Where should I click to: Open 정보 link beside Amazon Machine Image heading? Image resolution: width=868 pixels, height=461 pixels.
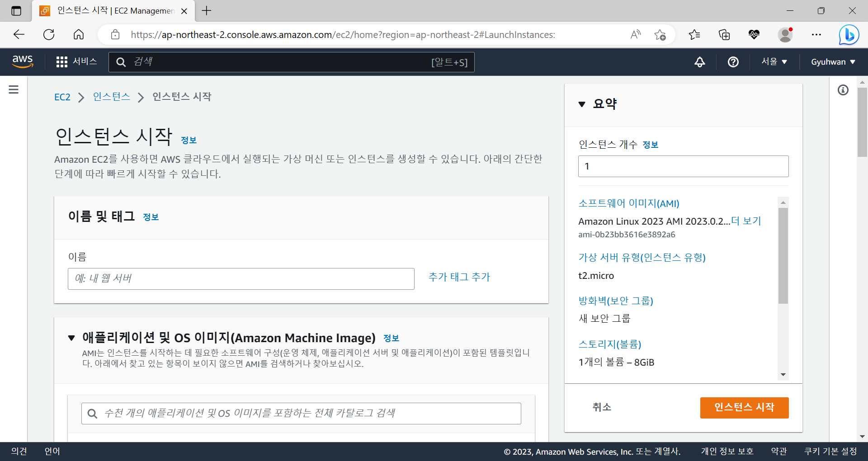[x=391, y=338]
